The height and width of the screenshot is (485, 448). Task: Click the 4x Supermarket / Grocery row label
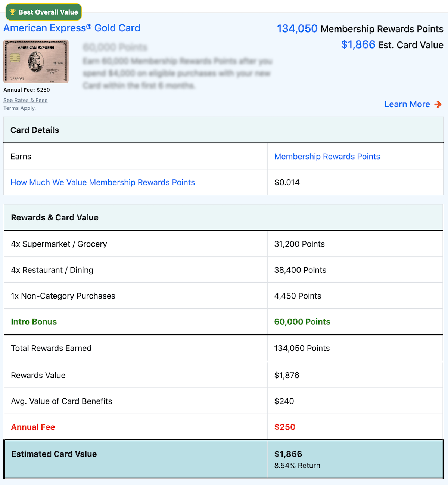59,244
